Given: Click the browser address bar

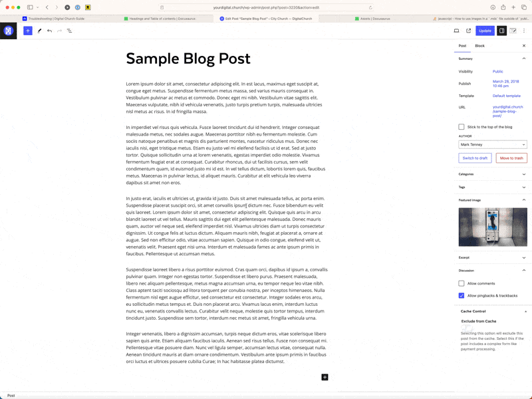Looking at the screenshot, I should (266, 7).
